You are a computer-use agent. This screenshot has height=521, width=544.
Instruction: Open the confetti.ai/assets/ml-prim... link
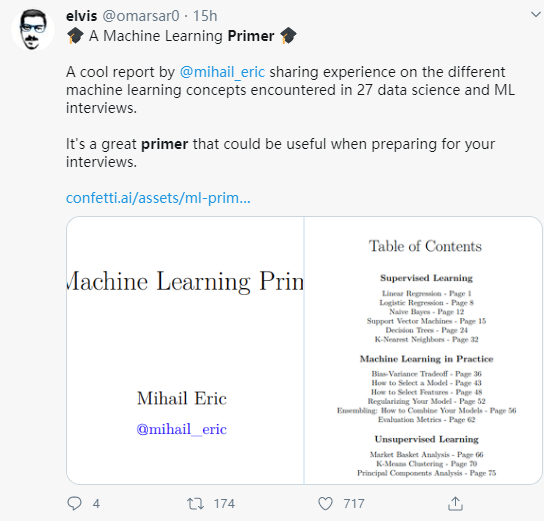(x=158, y=198)
